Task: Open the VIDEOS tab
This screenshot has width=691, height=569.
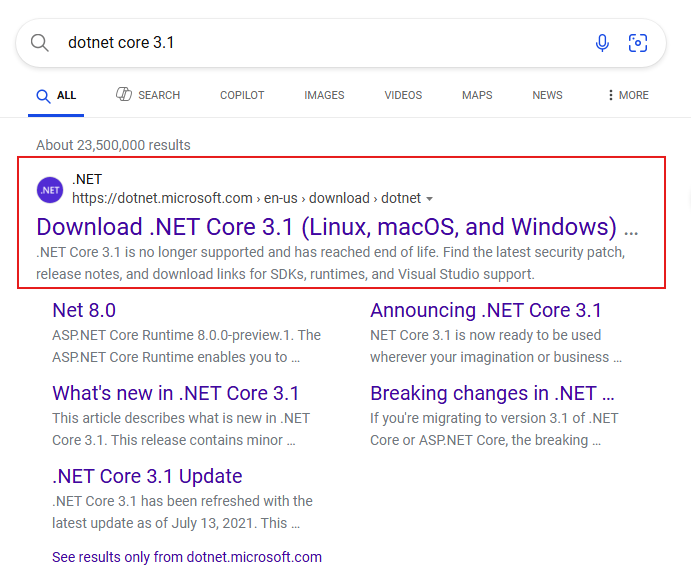Action: coord(403,95)
